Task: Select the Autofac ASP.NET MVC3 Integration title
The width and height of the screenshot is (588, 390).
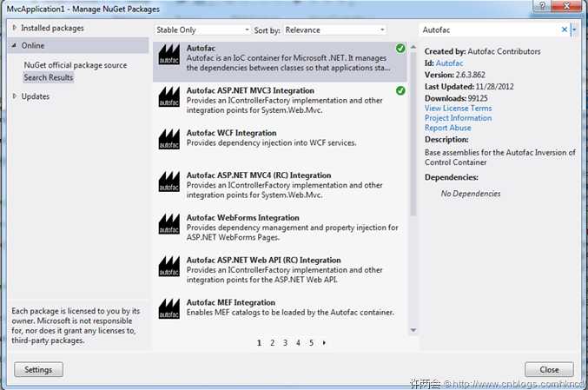Action: [250, 90]
